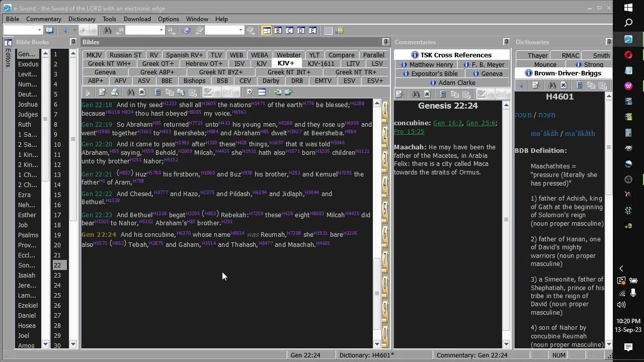Open the Editors side tab

pyautogui.click(x=8, y=55)
